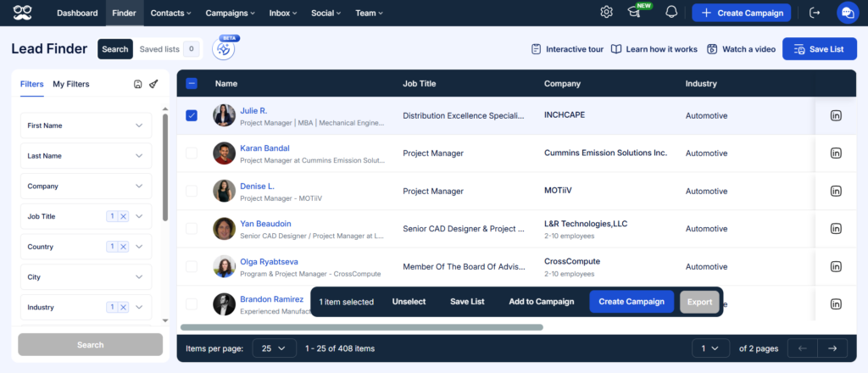The image size is (868, 373).
Task: Expand the Industry filter chevron
Action: point(139,307)
